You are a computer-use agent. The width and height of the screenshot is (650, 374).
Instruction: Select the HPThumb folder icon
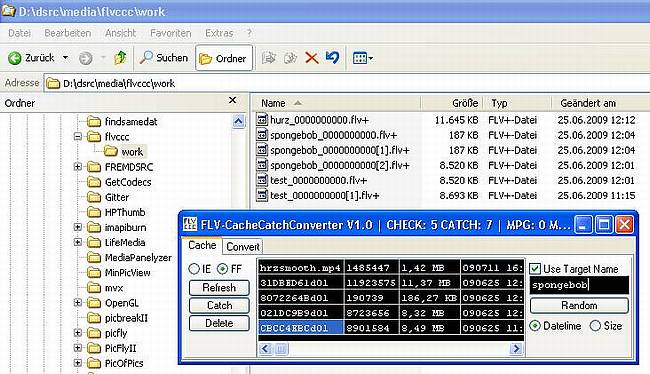coord(94,212)
